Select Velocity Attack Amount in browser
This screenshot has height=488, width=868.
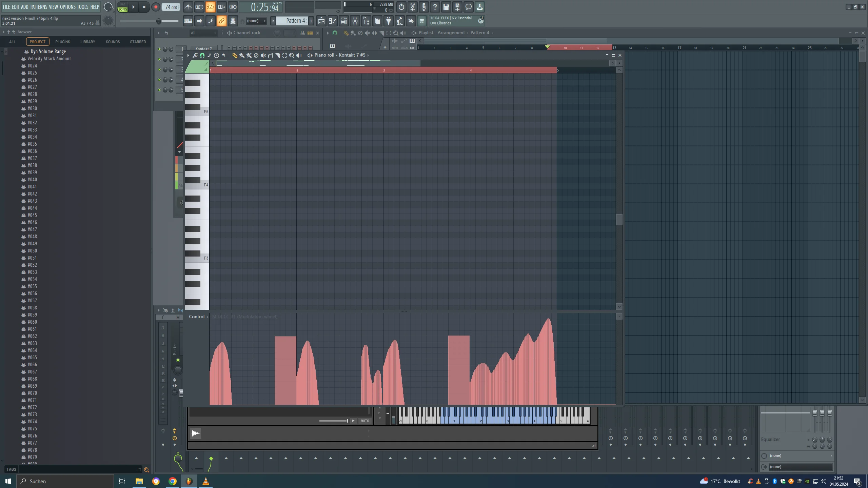click(49, 59)
